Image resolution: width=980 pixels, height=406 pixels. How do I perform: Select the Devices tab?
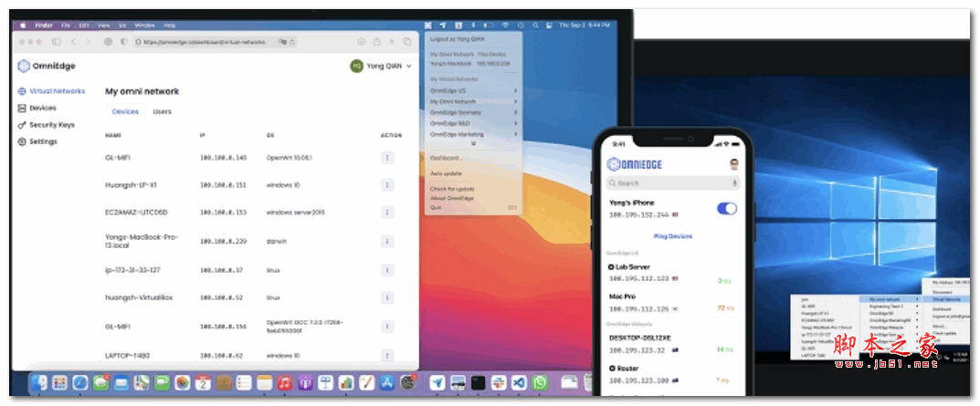click(125, 111)
